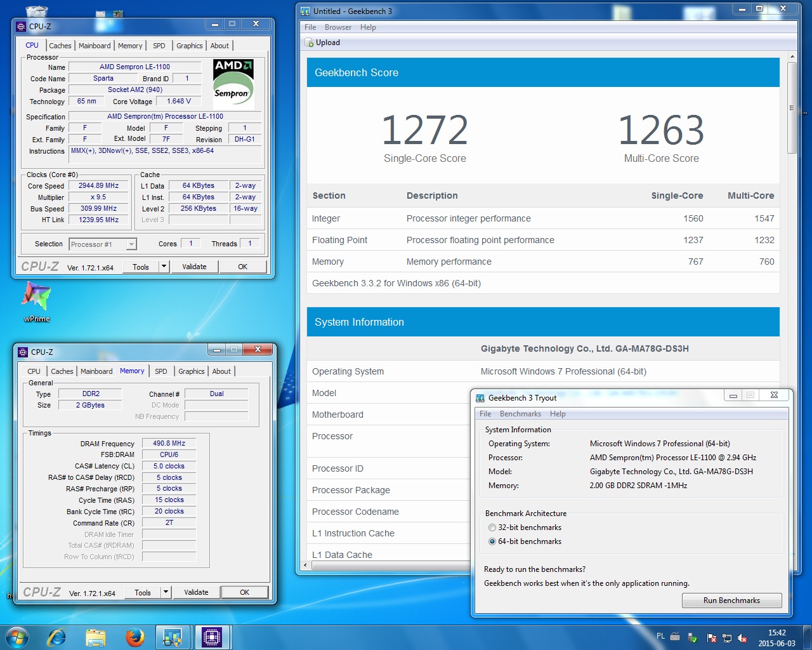Open the Action Center flag icon
The image size is (812, 650).
(711, 638)
